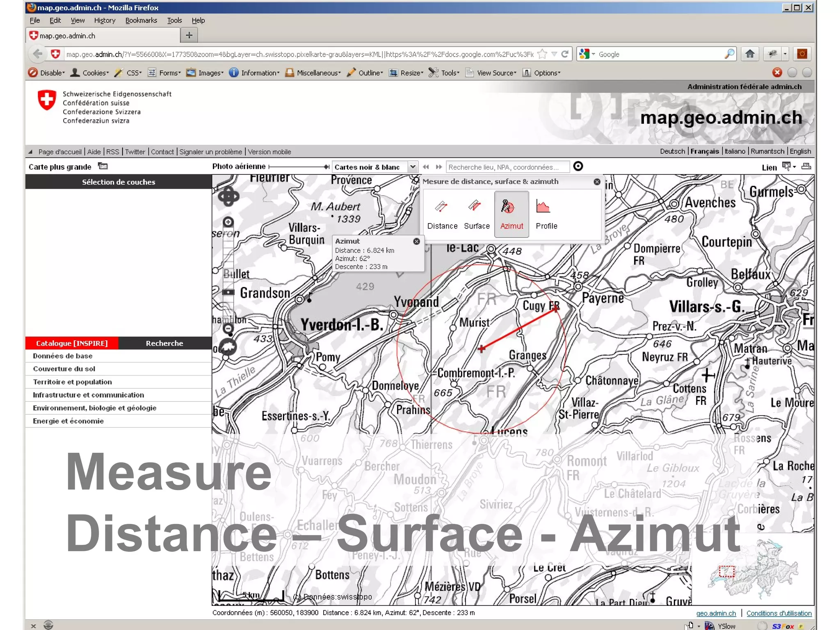Open the Cookies developer toolbar menu

[90, 73]
